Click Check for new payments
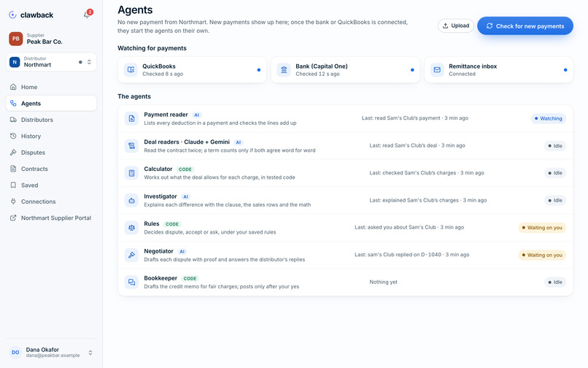This screenshot has height=368, width=588. (x=525, y=26)
